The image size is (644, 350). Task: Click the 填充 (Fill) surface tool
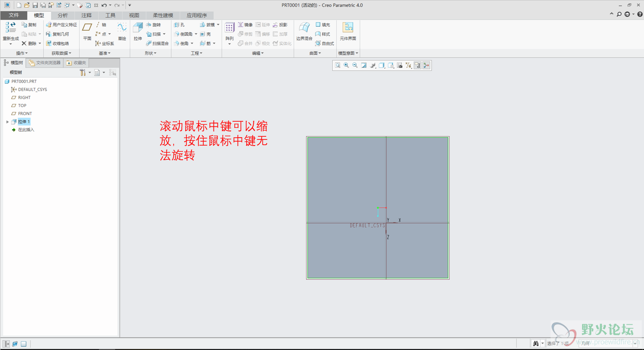[323, 25]
